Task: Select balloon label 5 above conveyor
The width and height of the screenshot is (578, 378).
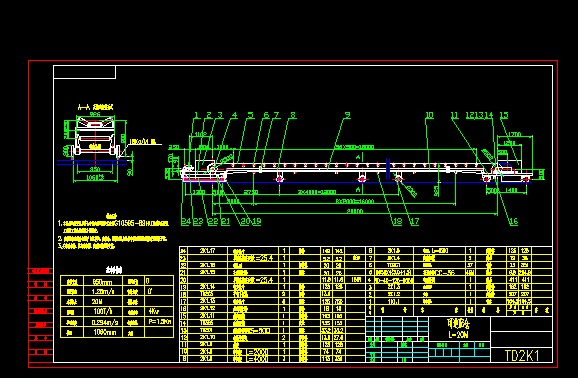Action: point(251,115)
